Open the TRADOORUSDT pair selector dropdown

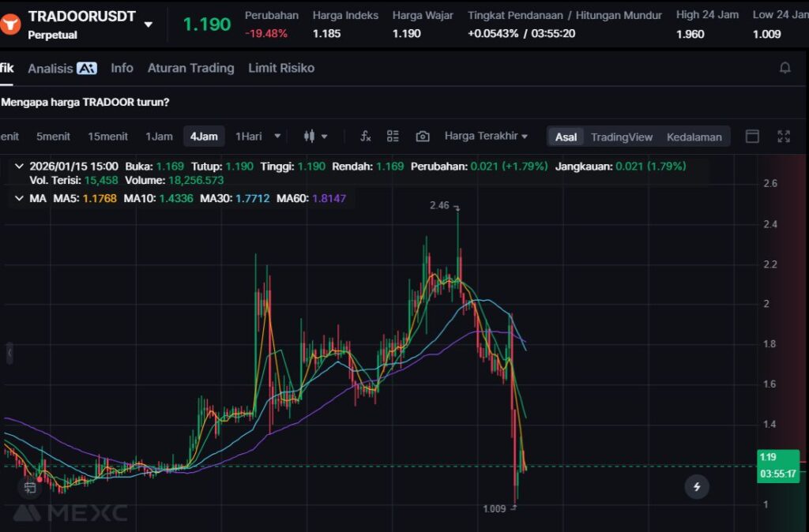click(149, 24)
